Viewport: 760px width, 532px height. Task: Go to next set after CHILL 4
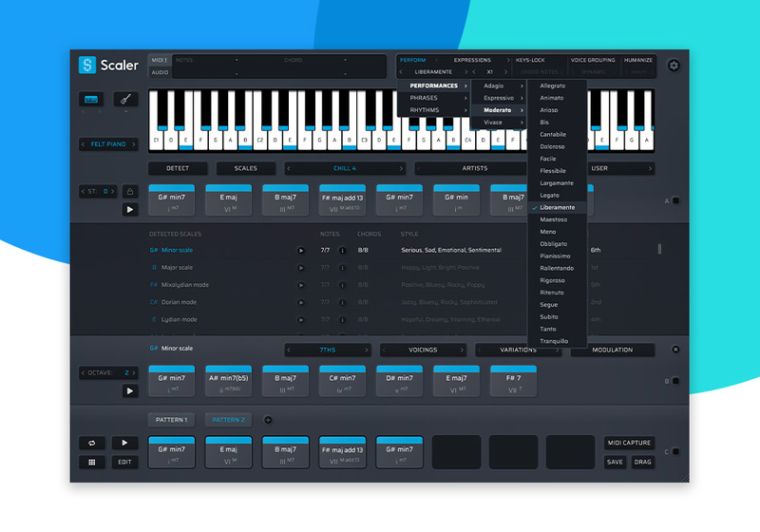401,168
